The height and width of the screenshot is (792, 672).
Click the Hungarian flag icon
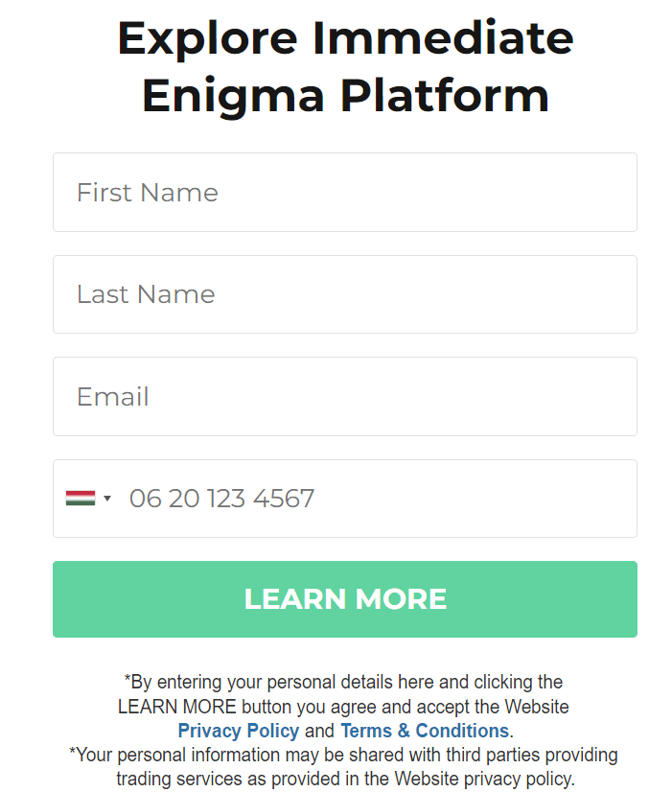(80, 498)
